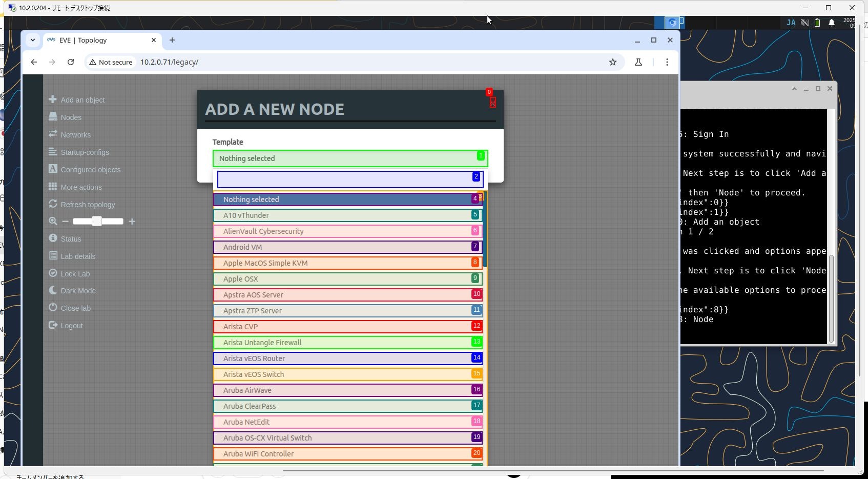Click the Add an object plus icon
Viewport: 868px width, 479px height.
[52, 99]
